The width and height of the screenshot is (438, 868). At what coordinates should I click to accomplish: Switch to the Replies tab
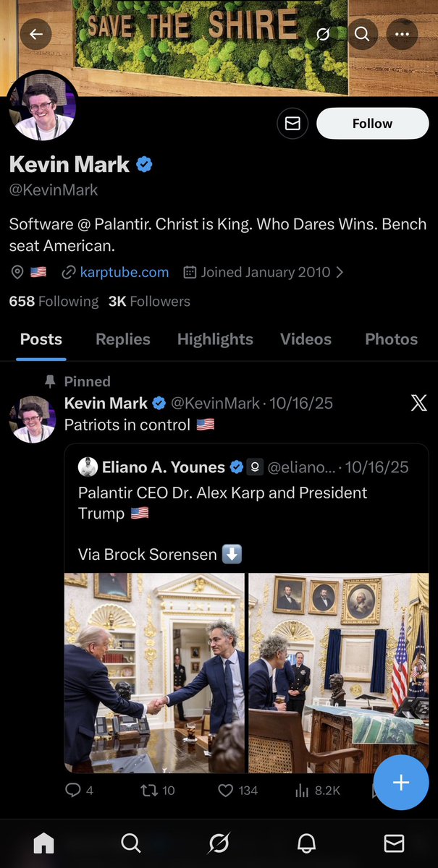[x=123, y=339]
